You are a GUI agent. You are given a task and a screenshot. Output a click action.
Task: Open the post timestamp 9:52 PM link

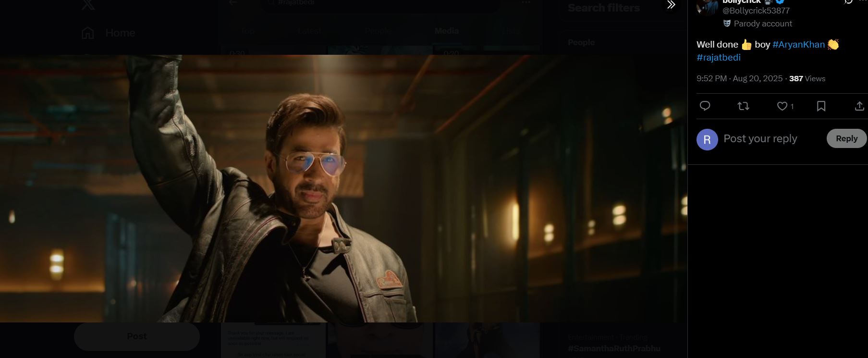click(739, 79)
